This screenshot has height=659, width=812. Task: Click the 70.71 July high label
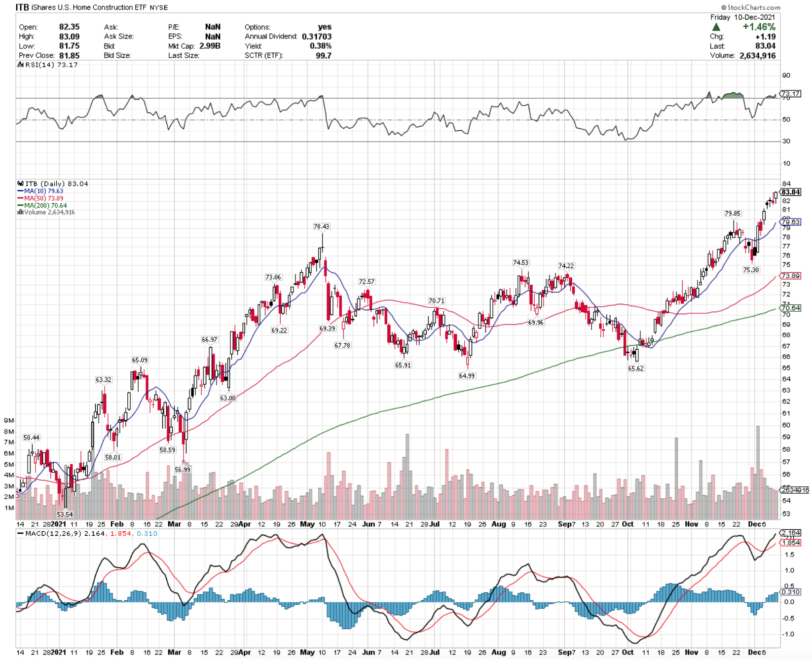tap(437, 301)
